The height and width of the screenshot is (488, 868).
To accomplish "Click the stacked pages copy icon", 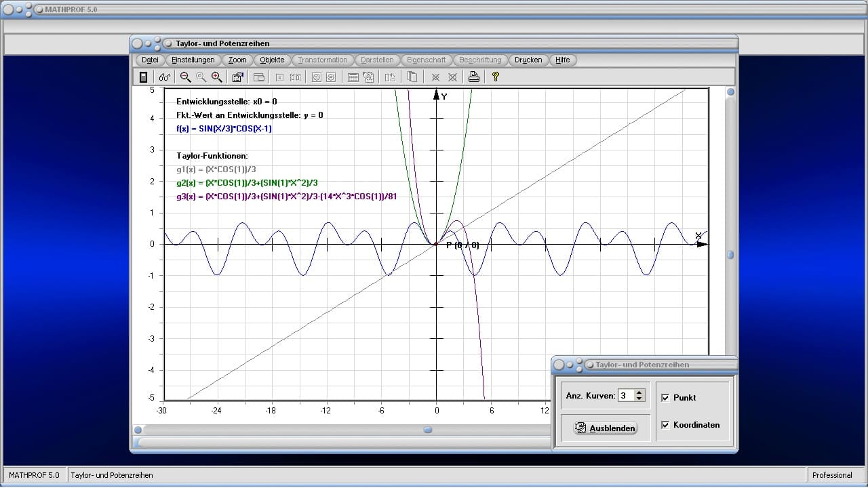I will point(412,77).
